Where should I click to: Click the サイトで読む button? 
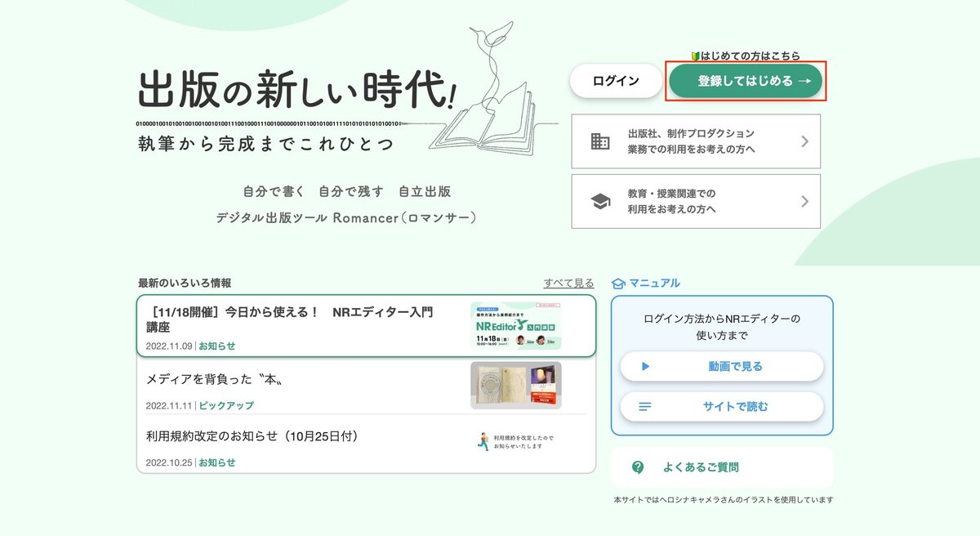click(x=722, y=406)
